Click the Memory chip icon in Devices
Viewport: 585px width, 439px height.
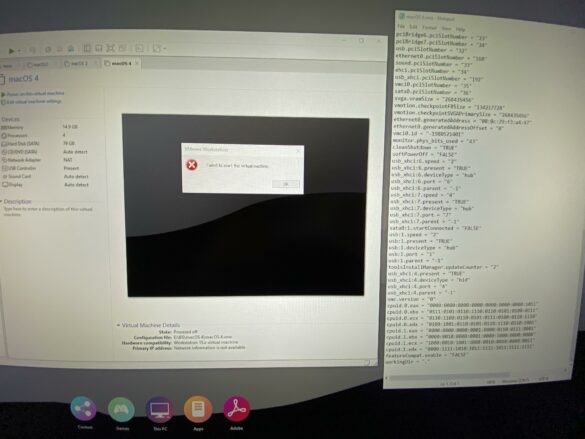(x=4, y=128)
